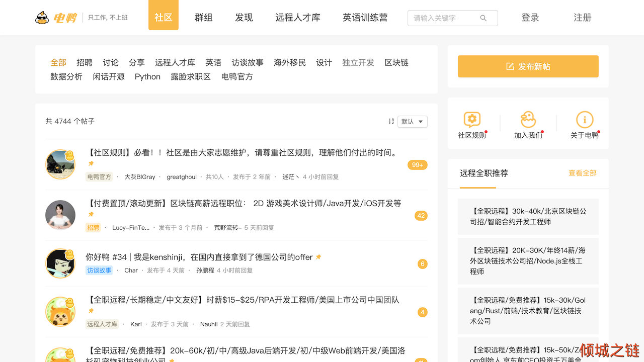Click the 共 4744 个帖子 count text
Viewport: 644px width, 362px height.
tap(70, 121)
